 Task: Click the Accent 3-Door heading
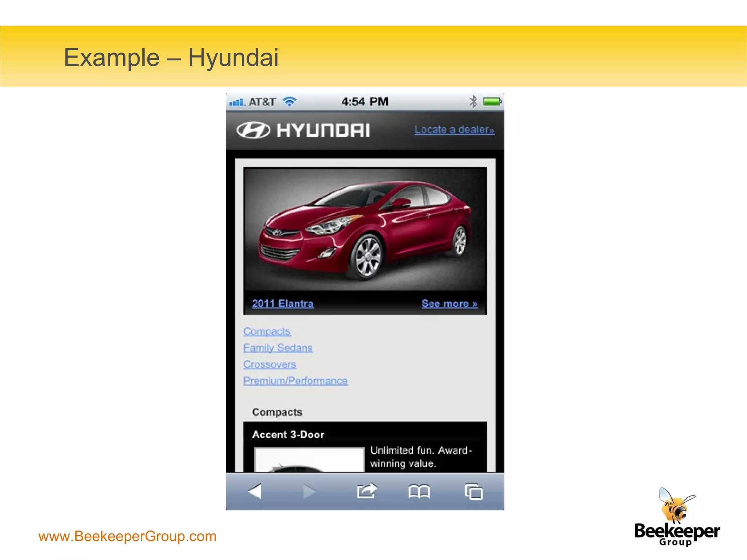(288, 435)
